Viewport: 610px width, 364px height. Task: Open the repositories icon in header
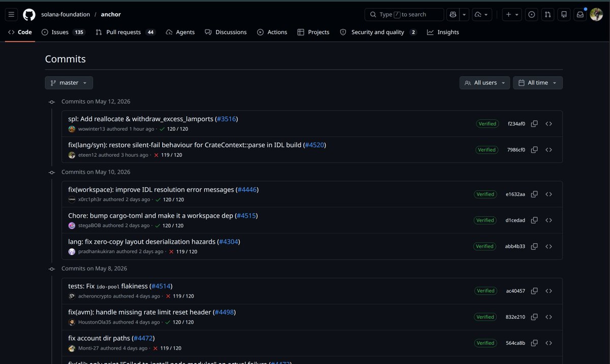click(564, 15)
